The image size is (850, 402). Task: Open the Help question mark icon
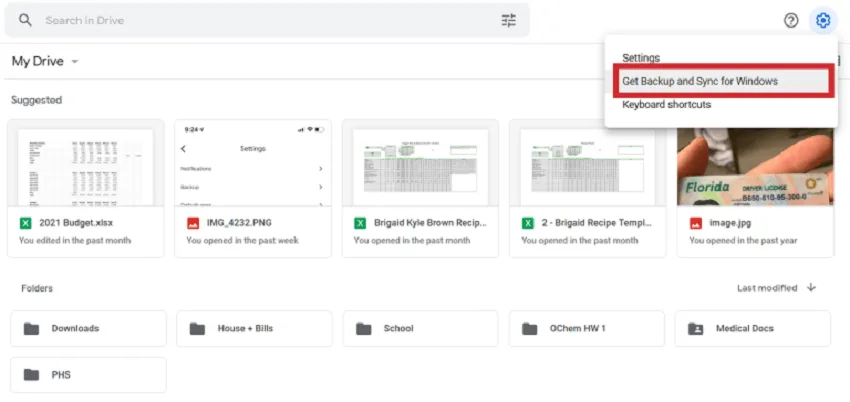click(x=791, y=21)
